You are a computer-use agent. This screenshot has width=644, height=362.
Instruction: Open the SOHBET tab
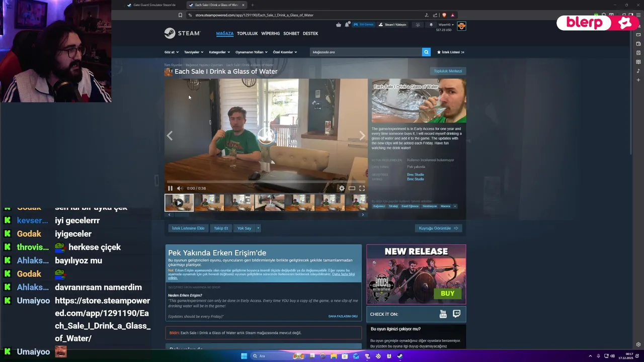coord(291,33)
